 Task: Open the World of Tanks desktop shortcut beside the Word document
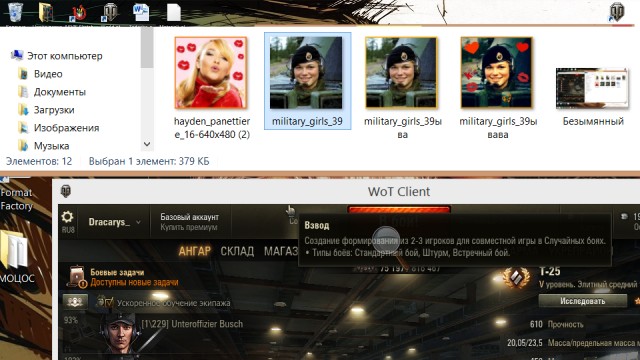pyautogui.click(x=110, y=12)
